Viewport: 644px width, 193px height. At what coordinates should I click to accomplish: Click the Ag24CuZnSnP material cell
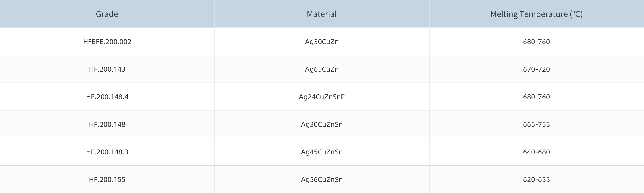[x=322, y=97]
